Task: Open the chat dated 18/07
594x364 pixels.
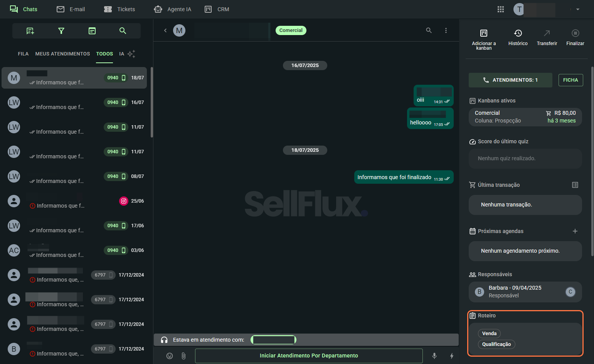Action: click(74, 78)
